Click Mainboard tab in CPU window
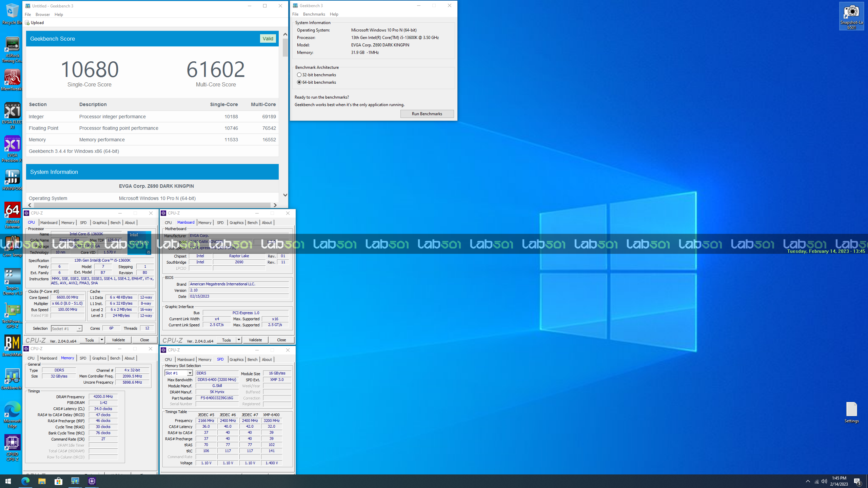 coord(49,223)
